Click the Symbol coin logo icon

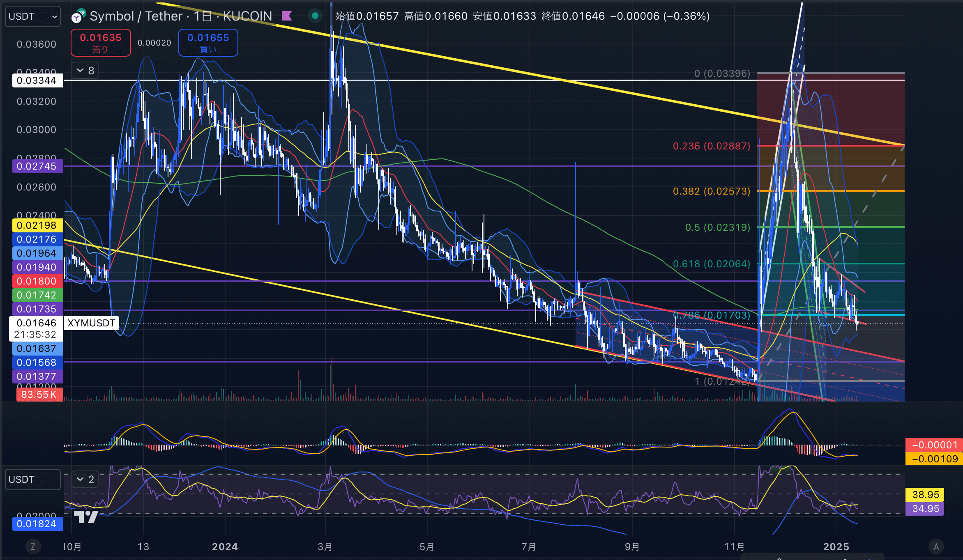(78, 16)
